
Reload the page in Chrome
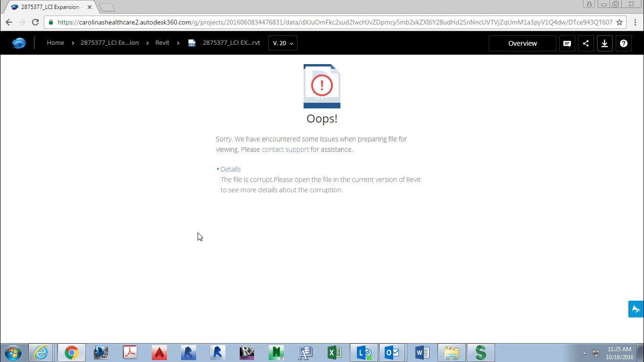click(x=35, y=22)
